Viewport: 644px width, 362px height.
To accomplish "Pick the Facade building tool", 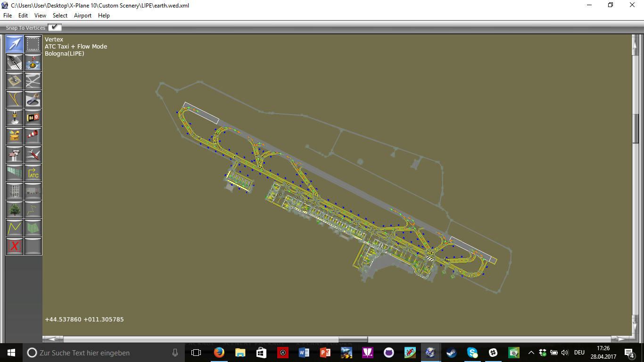I will click(x=15, y=191).
